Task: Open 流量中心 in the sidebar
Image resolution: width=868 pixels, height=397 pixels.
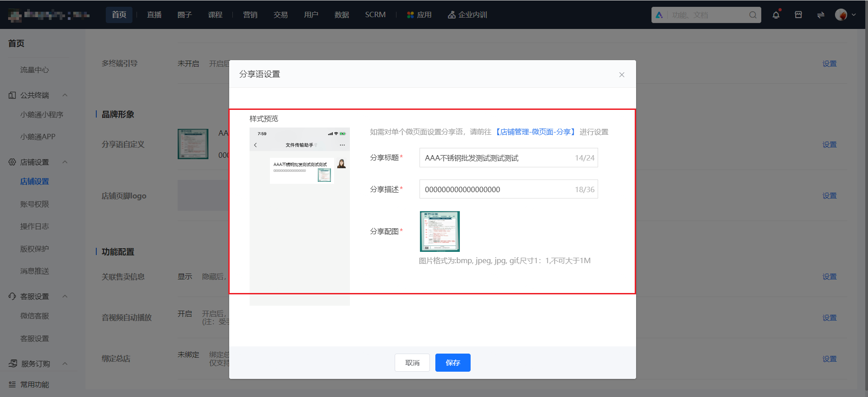Action: pyautogui.click(x=34, y=70)
